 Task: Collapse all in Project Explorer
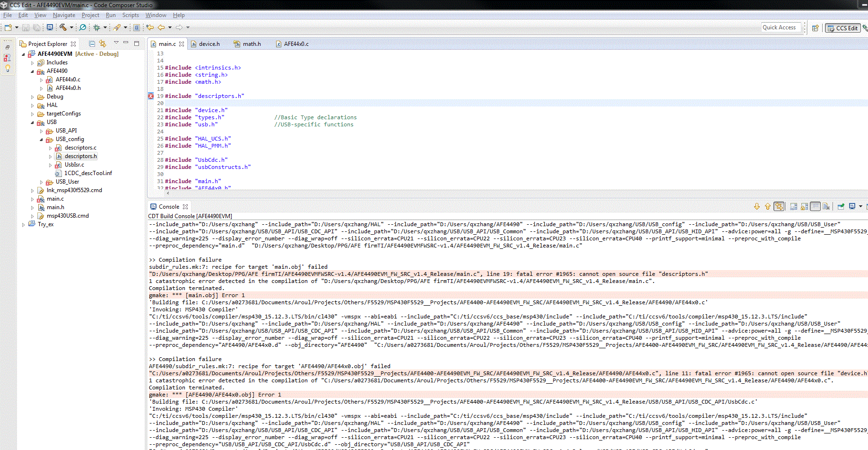(92, 44)
